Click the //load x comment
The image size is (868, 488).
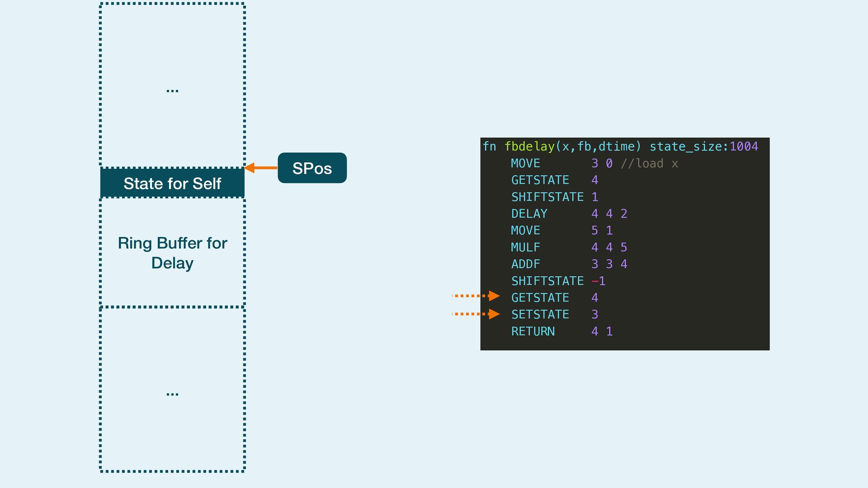tap(649, 164)
